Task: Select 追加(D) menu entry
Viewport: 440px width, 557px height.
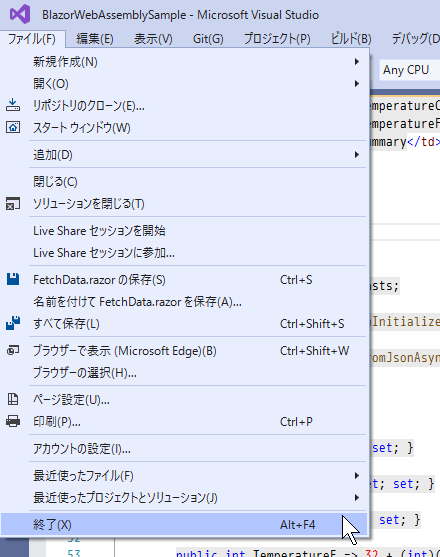Action: (x=184, y=155)
